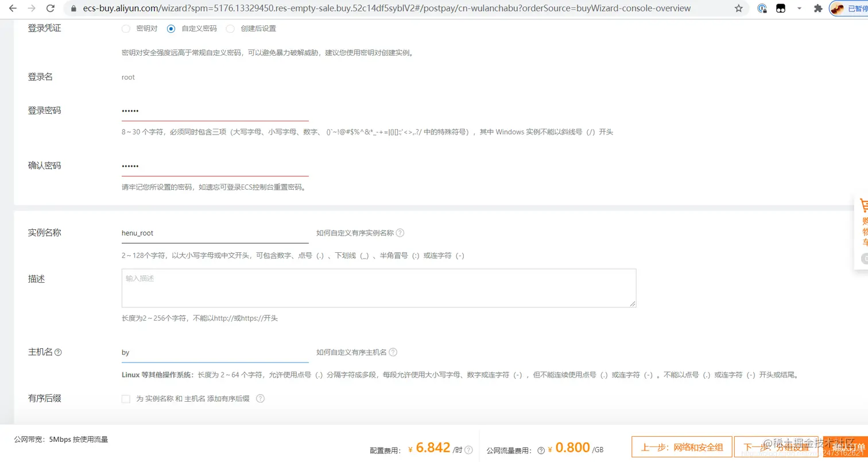Open the black square extension icon
This screenshot has height=462, width=868.
[781, 8]
